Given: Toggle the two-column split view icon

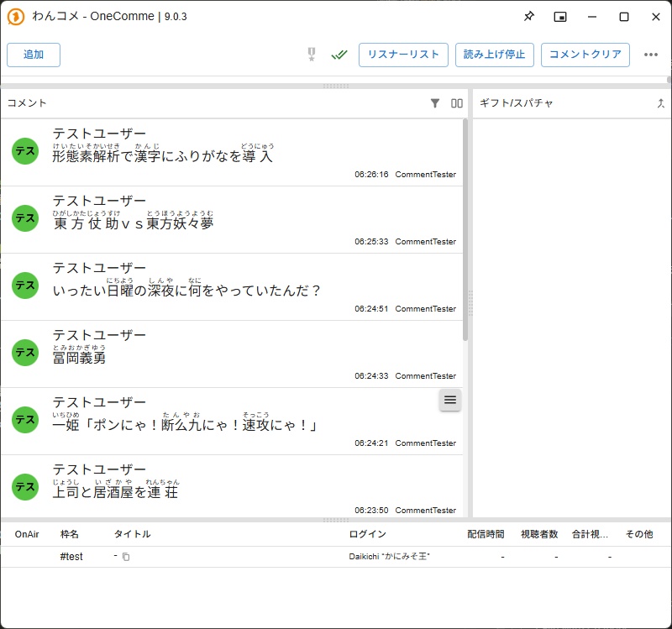Looking at the screenshot, I should [457, 103].
